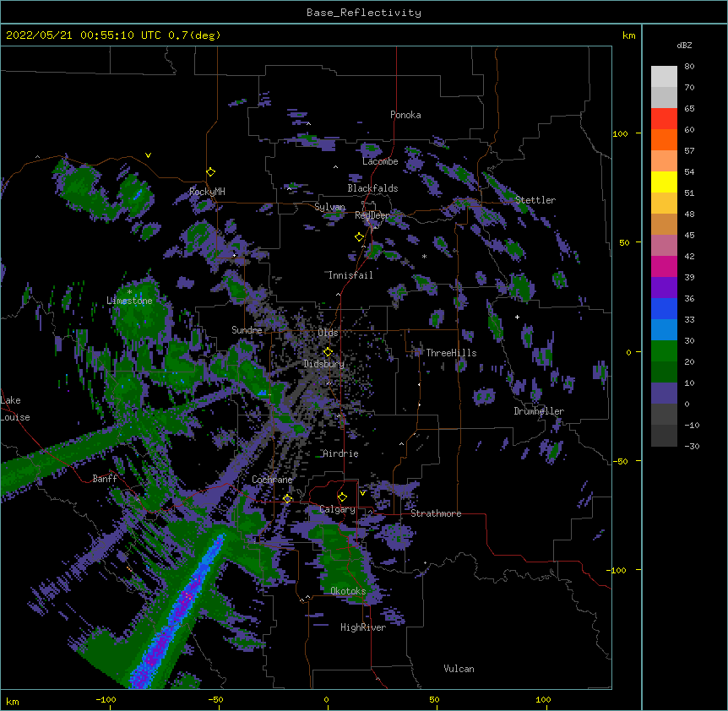This screenshot has width=728, height=711.
Task: Click the km unit label at top right
Action: [628, 35]
